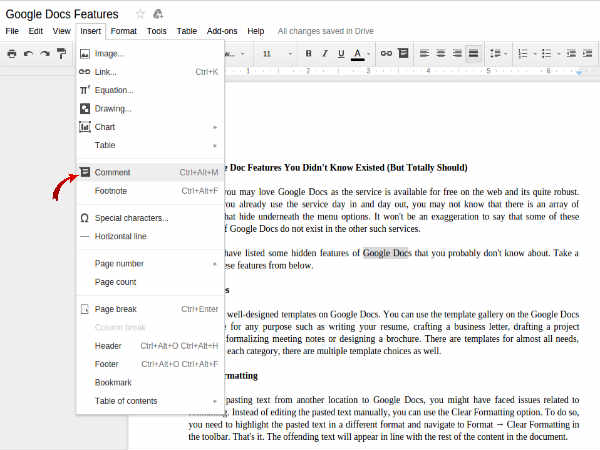Click the justify alignment icon
The width and height of the screenshot is (600, 450).
click(473, 53)
